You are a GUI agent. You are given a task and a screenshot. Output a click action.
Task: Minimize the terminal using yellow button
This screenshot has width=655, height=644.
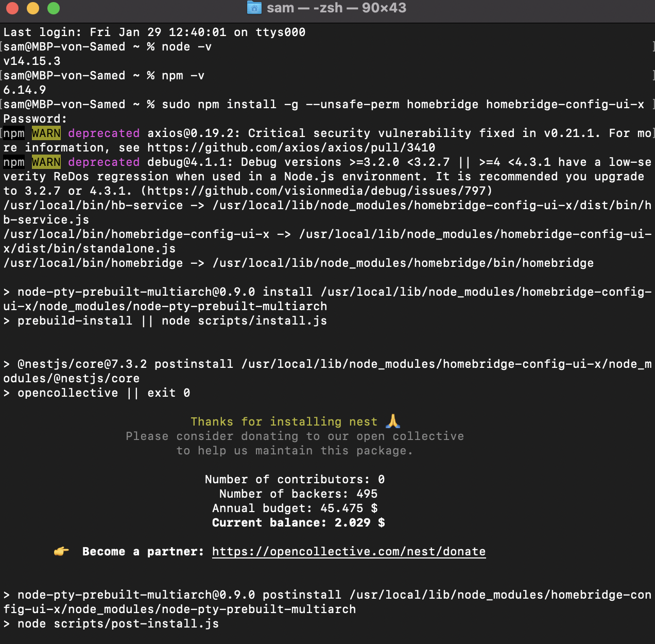click(33, 8)
